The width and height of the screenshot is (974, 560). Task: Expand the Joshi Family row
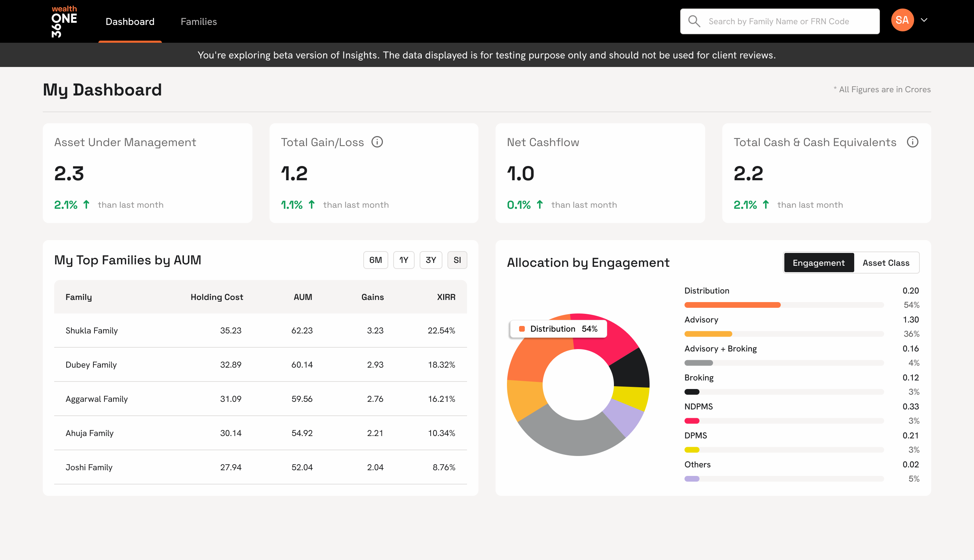[x=89, y=467]
